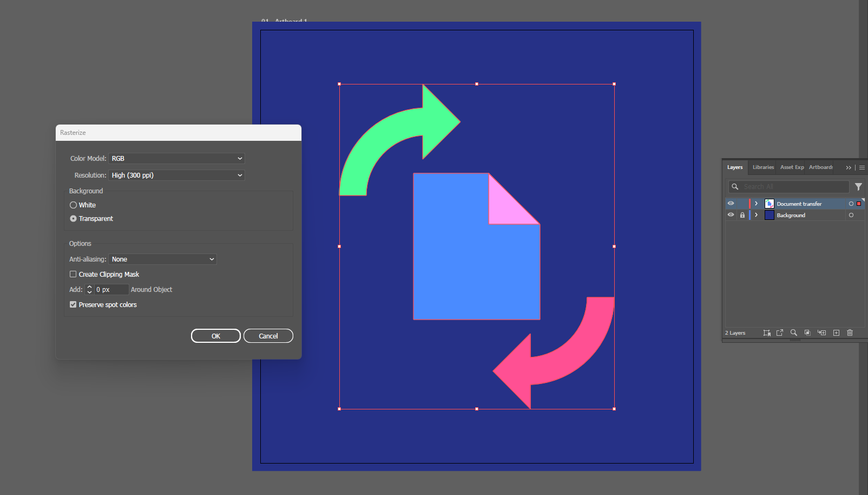Open the Layers panel flyout menu
The image size is (868, 495).
click(861, 167)
